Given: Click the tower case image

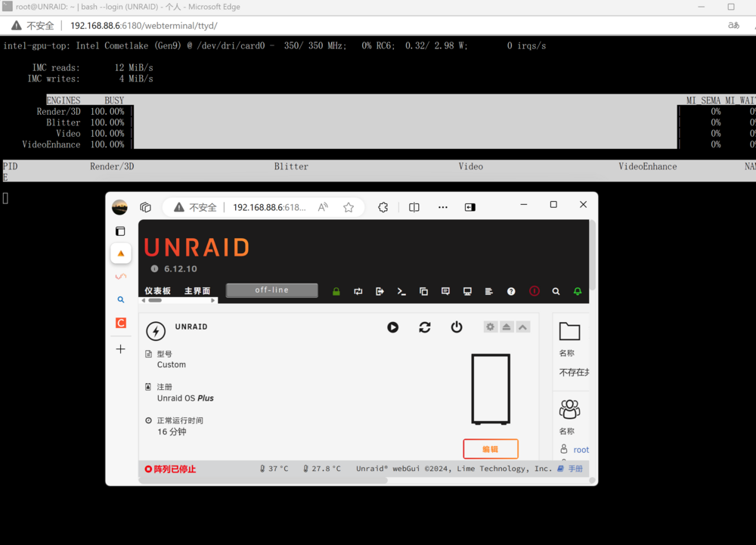Looking at the screenshot, I should pos(491,389).
